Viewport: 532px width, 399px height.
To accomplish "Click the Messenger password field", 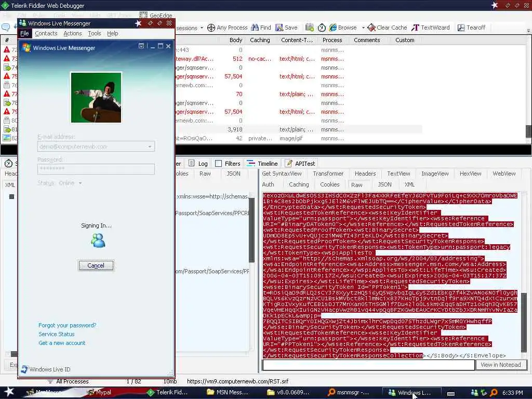I will tap(96, 169).
